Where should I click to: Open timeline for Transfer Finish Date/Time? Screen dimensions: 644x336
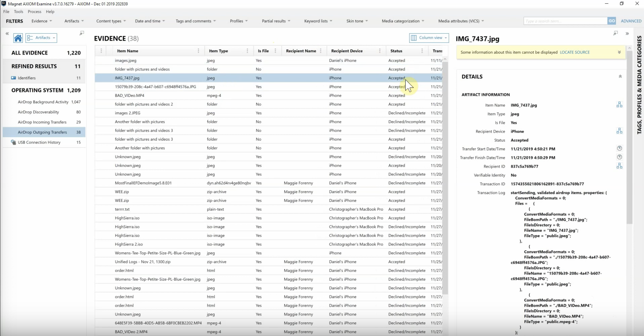[619, 157]
